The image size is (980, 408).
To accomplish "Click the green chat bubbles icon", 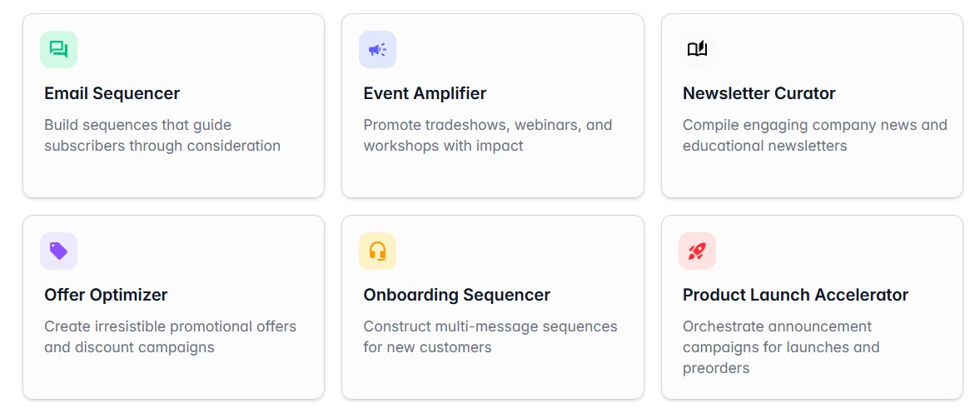I will point(58,49).
